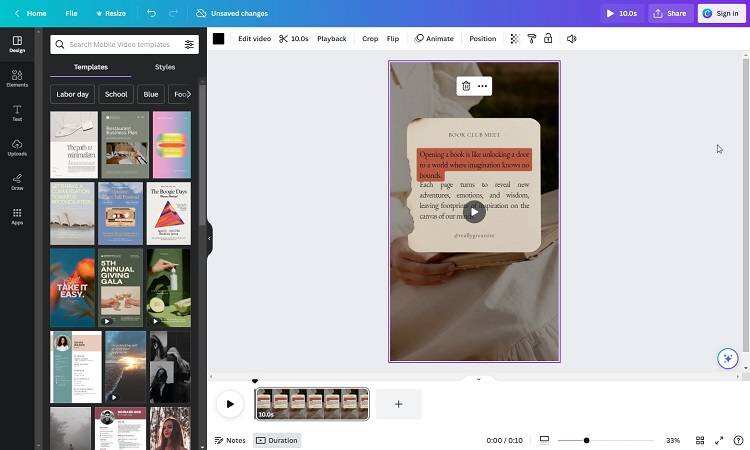The width and height of the screenshot is (750, 450).
Task: Click the canvas vertical scrollbar
Action: (x=745, y=206)
